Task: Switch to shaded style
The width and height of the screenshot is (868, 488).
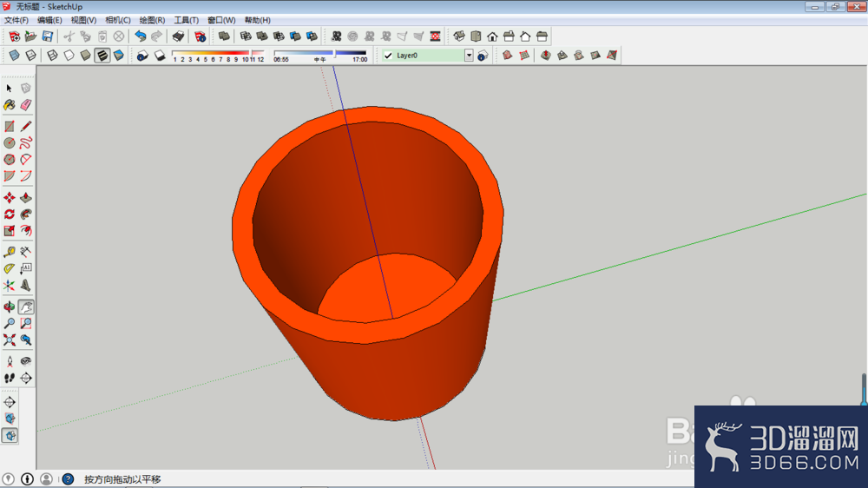Action: 85,56
